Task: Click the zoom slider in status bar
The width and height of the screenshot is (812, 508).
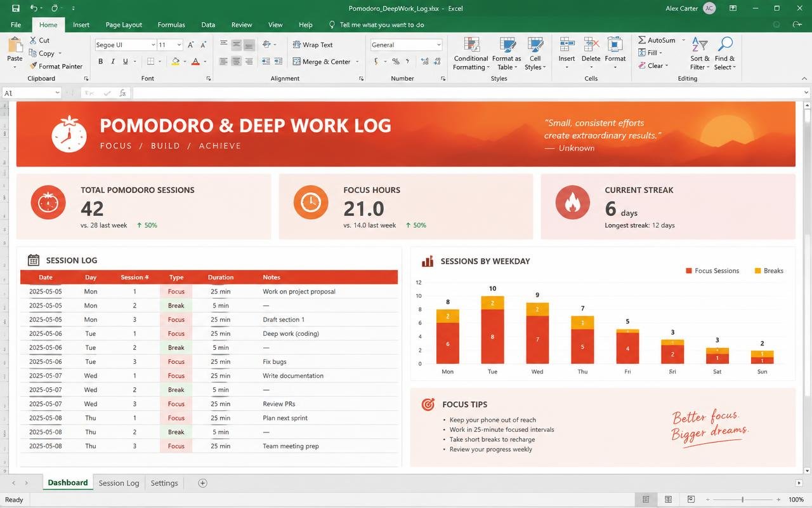Action: (742, 500)
